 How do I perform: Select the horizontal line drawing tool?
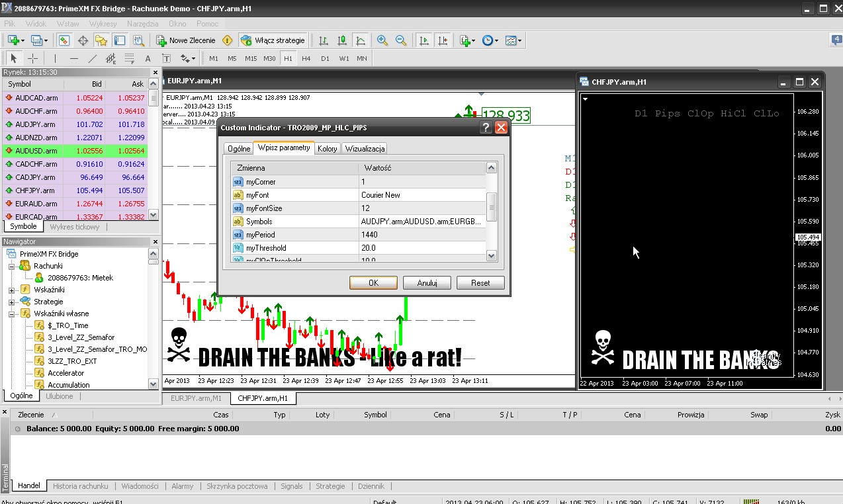click(x=73, y=58)
